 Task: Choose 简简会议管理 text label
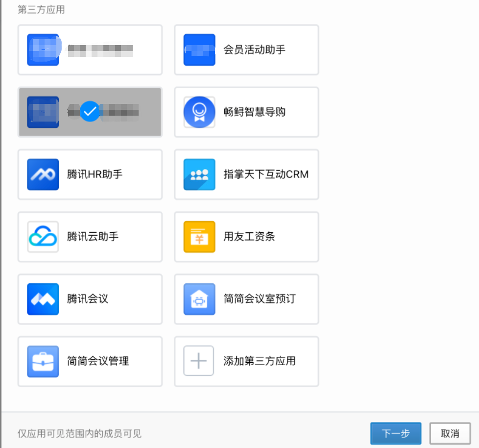tap(98, 361)
